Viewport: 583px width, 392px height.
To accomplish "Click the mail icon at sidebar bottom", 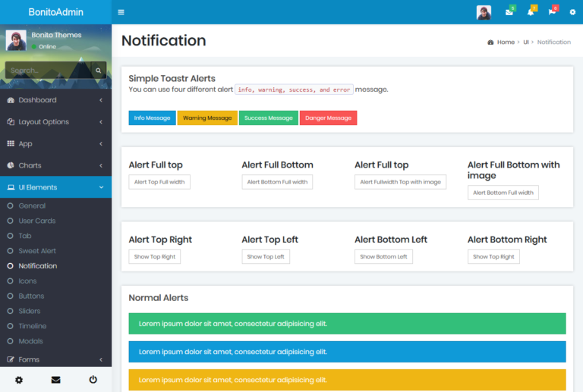I will coord(55,379).
